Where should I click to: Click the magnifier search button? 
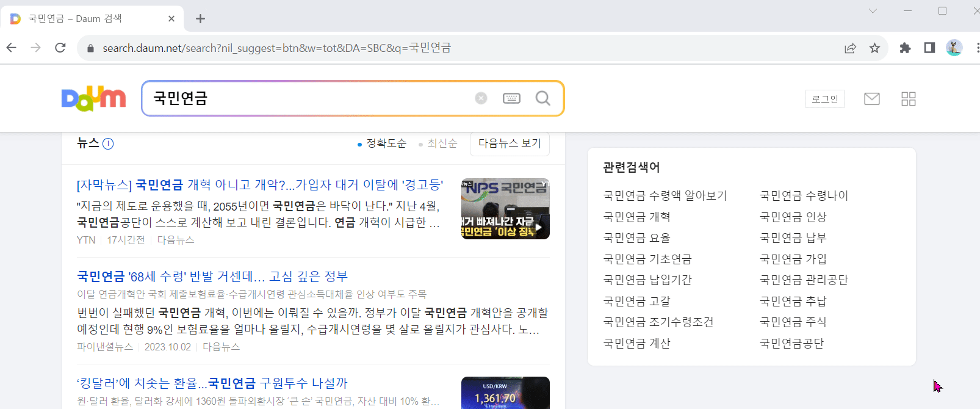[542, 98]
